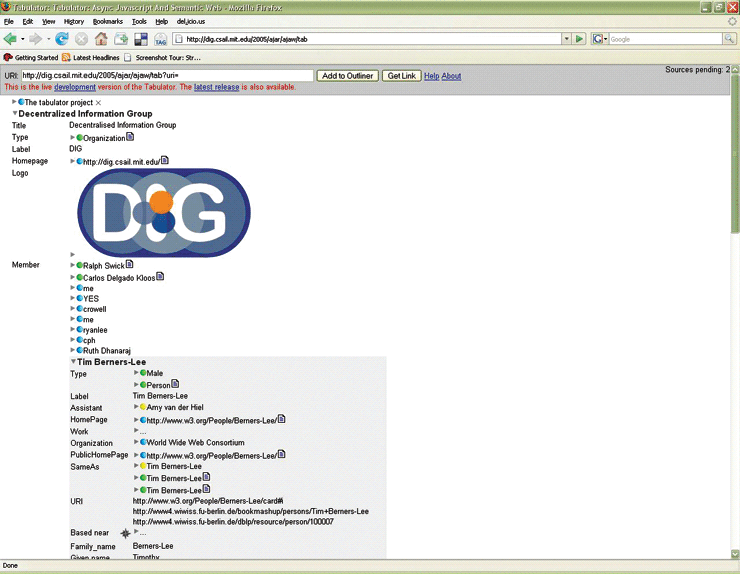Open document icon beside Carlos Delgado Kloos
The image size is (740, 574).
160,277
